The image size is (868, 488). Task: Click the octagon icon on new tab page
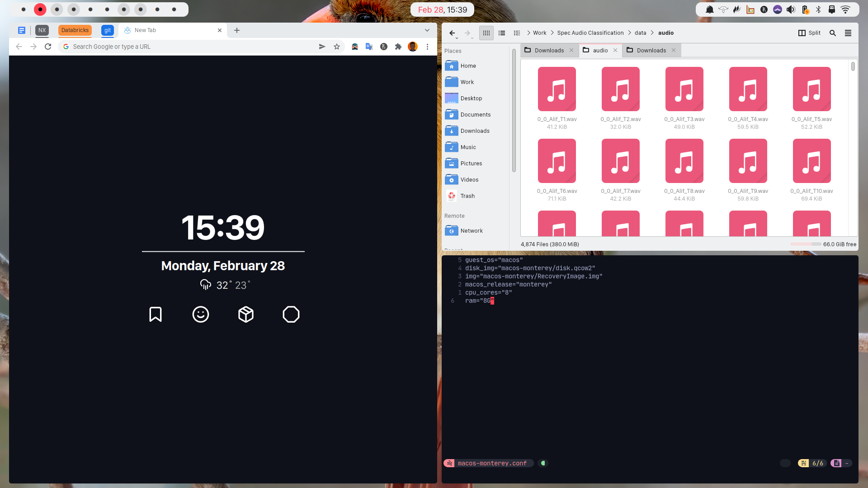(291, 314)
